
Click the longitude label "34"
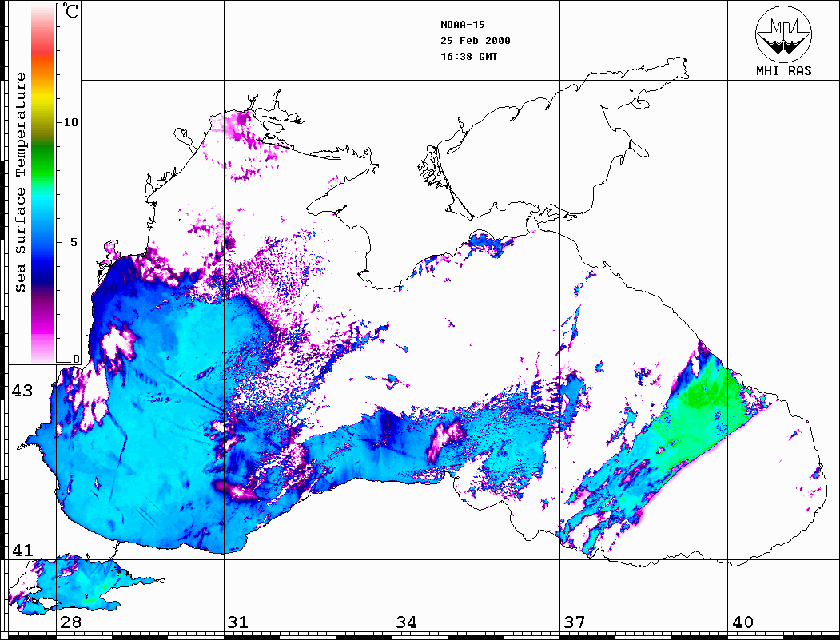[406, 622]
